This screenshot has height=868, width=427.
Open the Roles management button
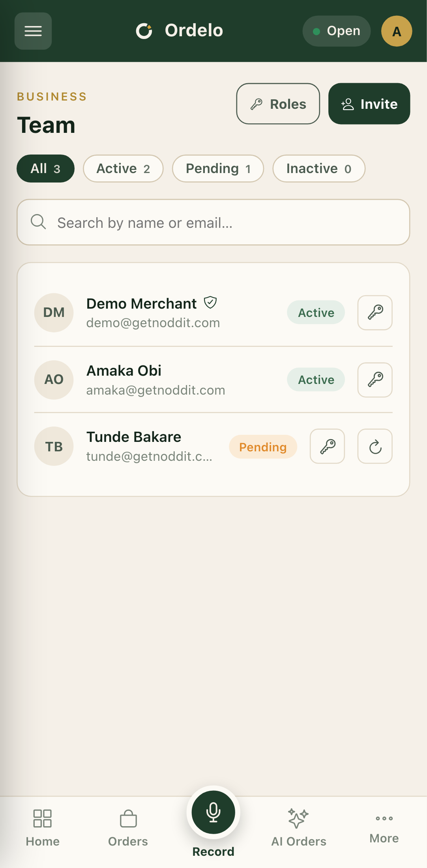[x=278, y=104]
